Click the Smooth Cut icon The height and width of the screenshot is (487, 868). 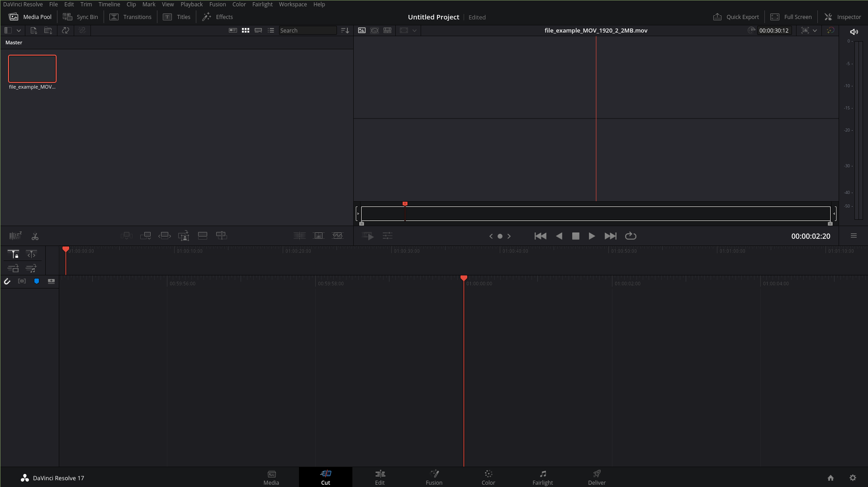(338, 236)
